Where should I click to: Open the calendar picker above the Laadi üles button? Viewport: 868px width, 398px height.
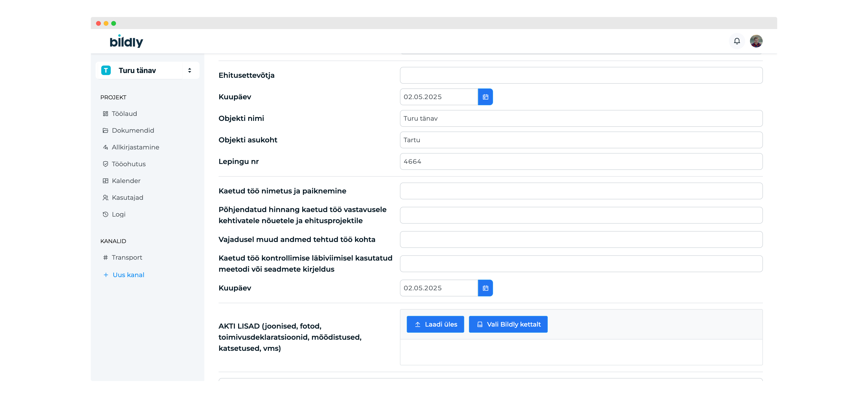pos(485,288)
